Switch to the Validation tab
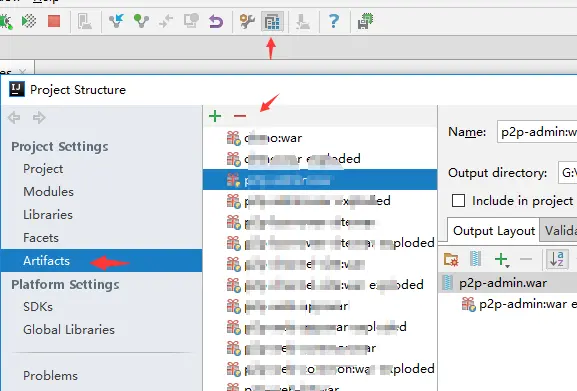Screen dimensions: 577x391 559,231
